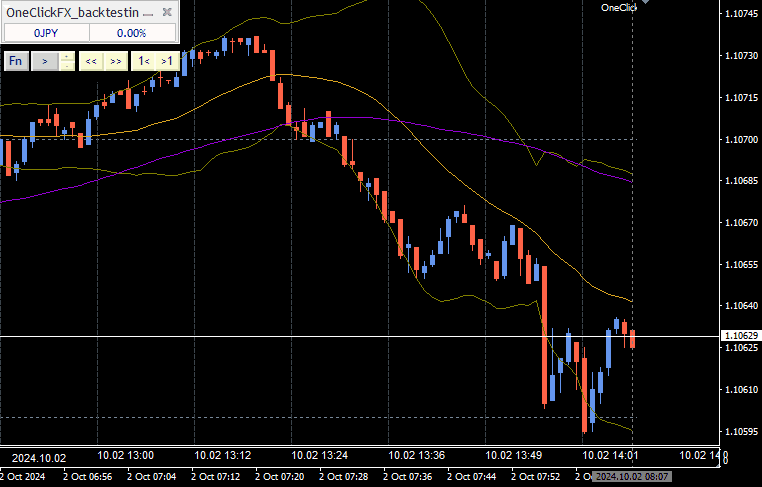762x487 pixels.
Task: Click the 0JPY profit field
Action: point(45,33)
